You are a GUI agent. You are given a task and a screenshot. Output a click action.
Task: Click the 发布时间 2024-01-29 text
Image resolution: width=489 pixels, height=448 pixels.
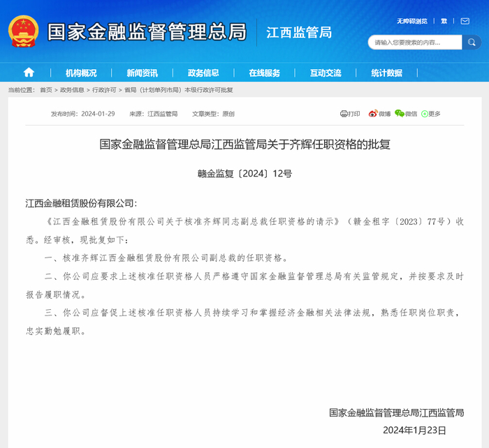click(83, 114)
